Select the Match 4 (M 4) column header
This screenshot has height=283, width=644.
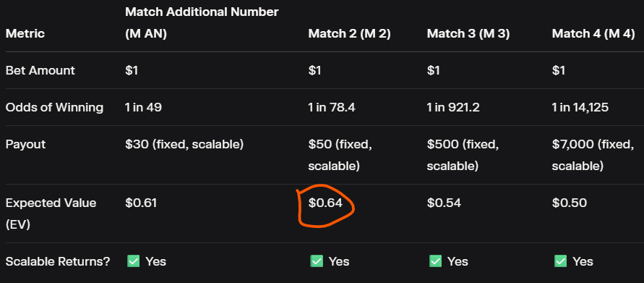pyautogui.click(x=593, y=34)
